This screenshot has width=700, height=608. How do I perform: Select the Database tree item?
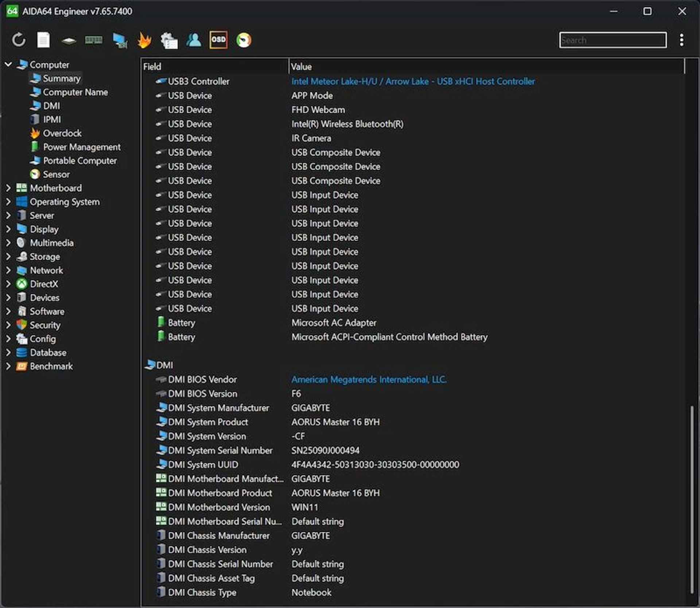coord(41,352)
